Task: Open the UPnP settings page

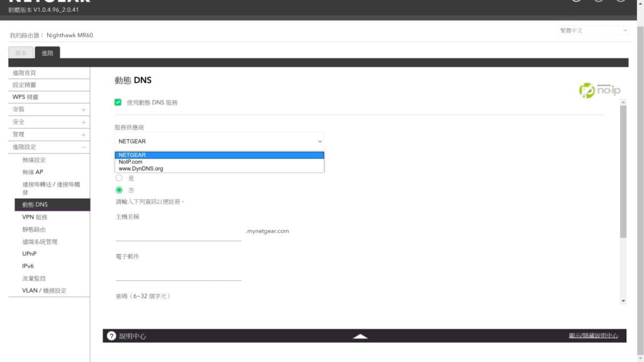Action: pyautogui.click(x=29, y=254)
